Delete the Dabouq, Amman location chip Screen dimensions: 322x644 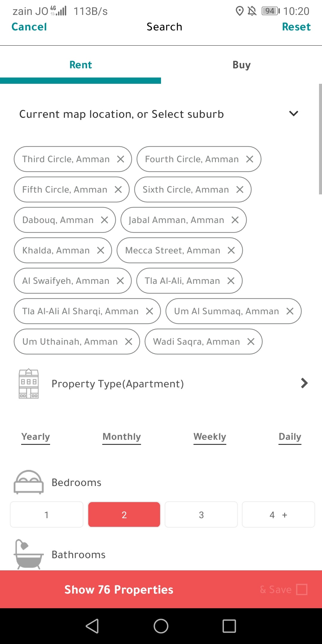(104, 220)
